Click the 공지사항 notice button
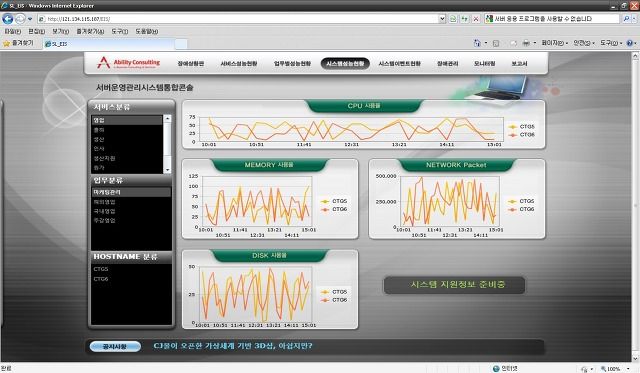The height and width of the screenshot is (373, 640). 115,346
